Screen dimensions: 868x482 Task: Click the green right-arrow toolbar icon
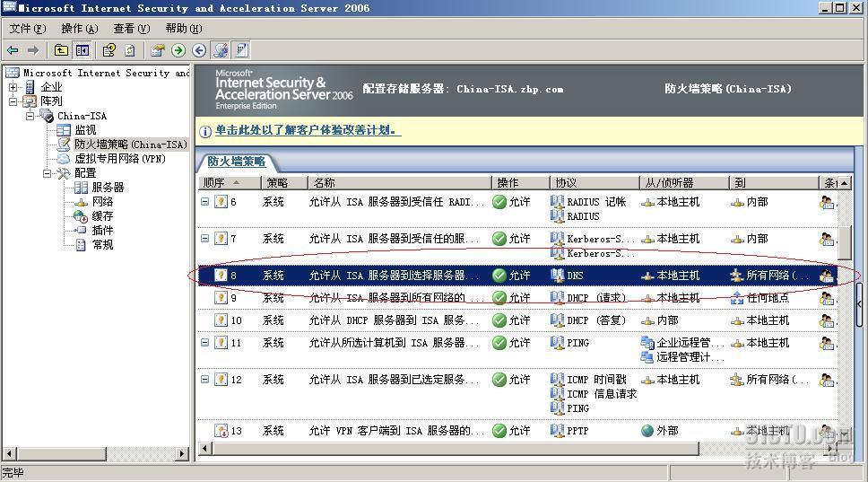tap(178, 50)
